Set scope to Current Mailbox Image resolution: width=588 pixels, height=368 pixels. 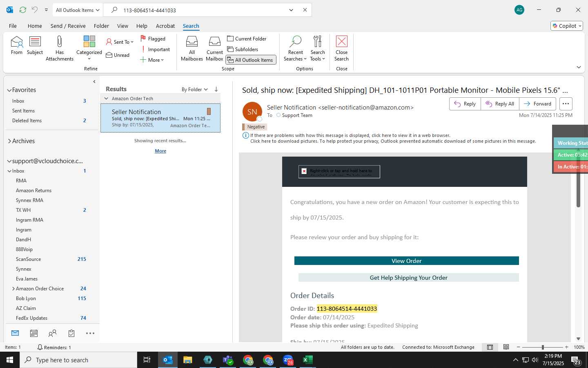click(215, 48)
